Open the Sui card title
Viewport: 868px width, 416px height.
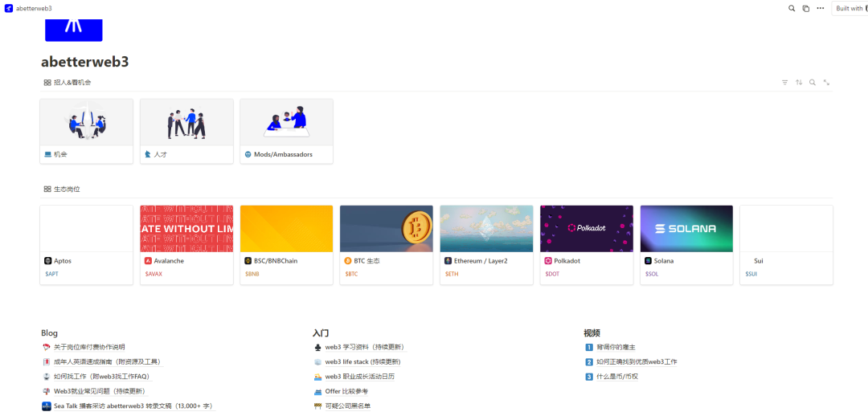click(x=759, y=260)
